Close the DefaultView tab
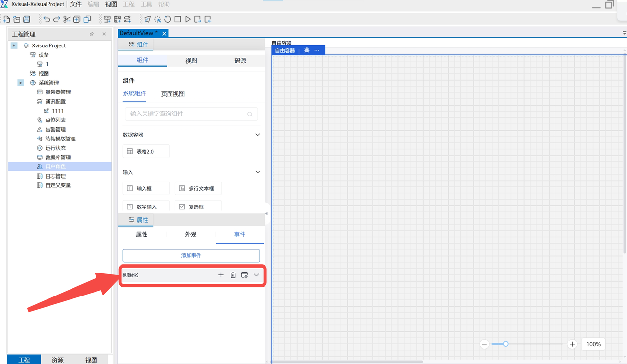 [164, 33]
